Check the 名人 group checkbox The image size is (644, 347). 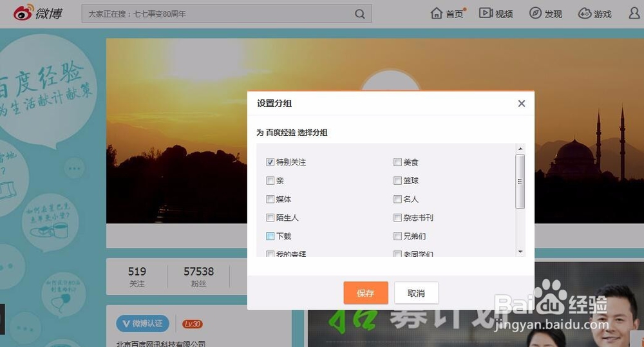397,199
